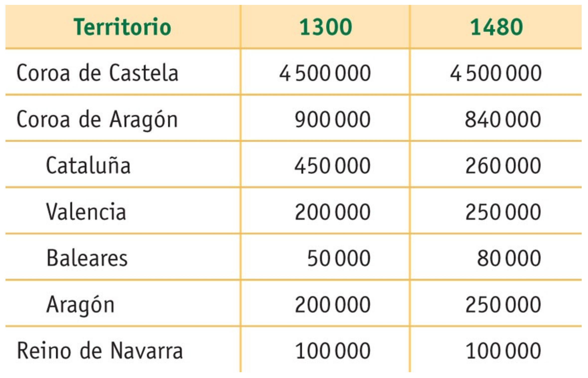Click the Cataluña row label
The width and height of the screenshot is (588, 378).
[x=88, y=165]
